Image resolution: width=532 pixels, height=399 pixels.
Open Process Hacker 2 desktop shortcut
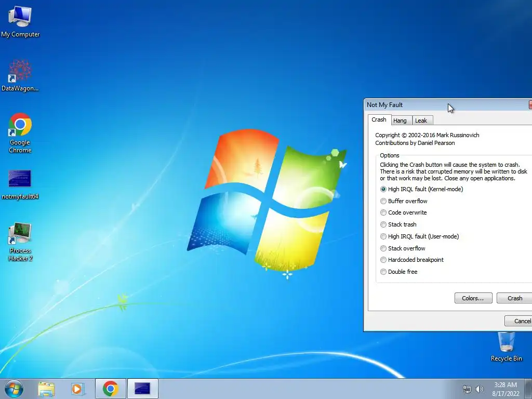point(20,242)
